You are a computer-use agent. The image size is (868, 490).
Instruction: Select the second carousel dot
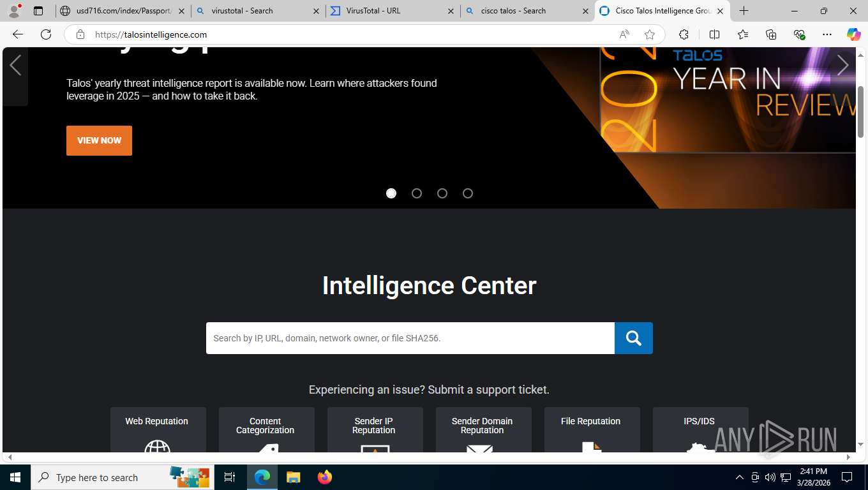[417, 193]
